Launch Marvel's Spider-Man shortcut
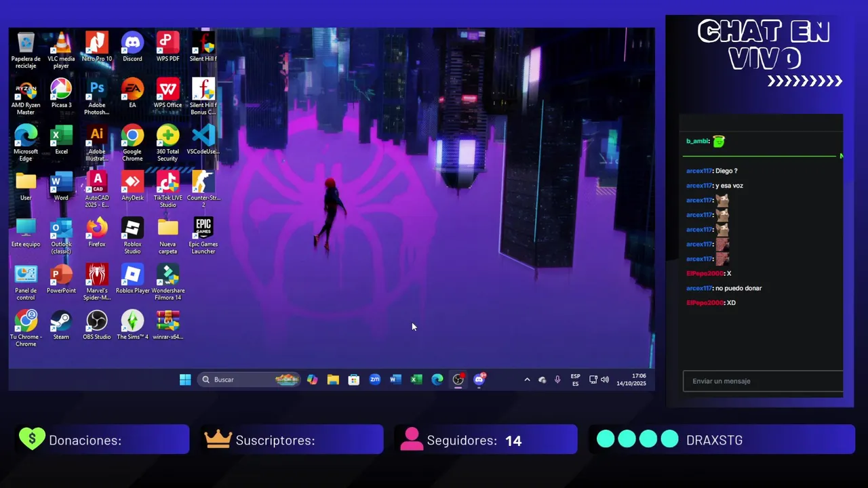The width and height of the screenshot is (868, 488). (x=97, y=283)
